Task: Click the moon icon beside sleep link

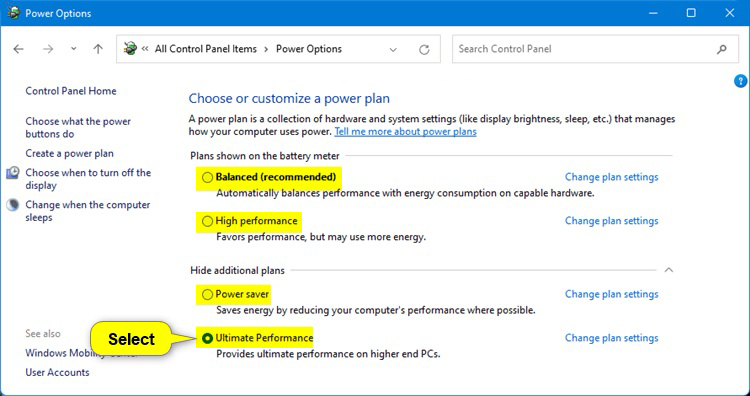Action: click(13, 205)
